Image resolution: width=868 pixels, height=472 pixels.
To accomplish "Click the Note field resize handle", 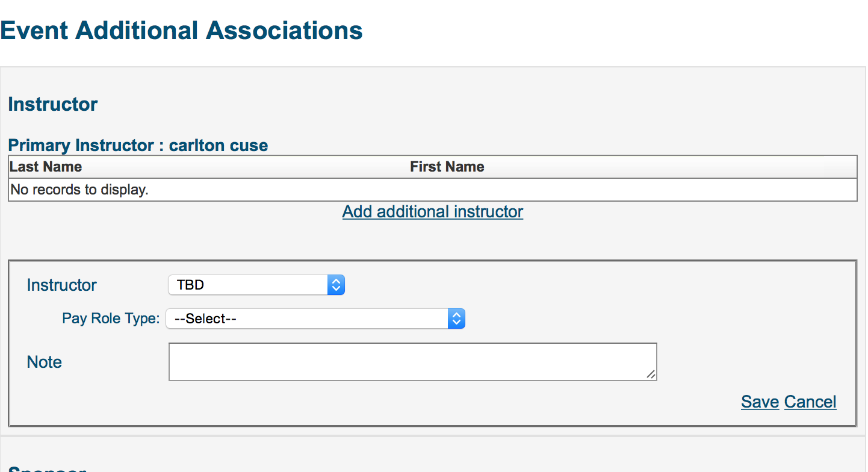I will [651, 374].
